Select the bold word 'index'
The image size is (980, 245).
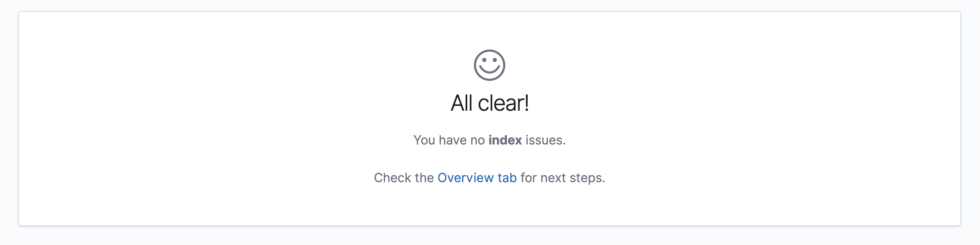click(506, 140)
